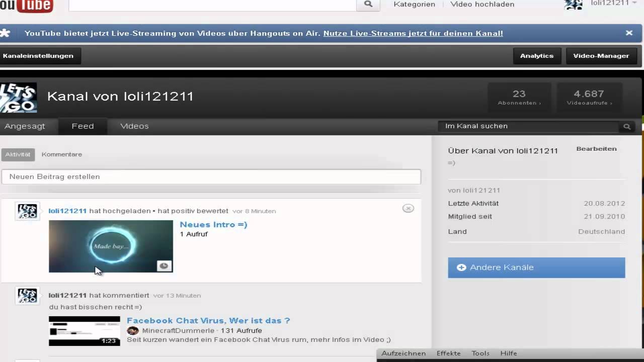The image size is (644, 362).
Task: Open the 'Neues Intro =)' video thumbnail
Action: [111, 246]
